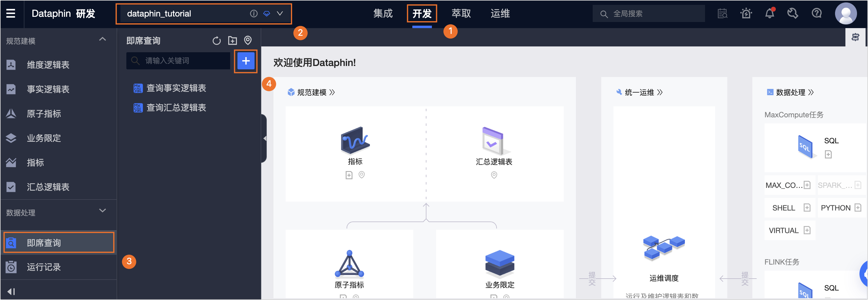This screenshot has height=300, width=868.
Task: Locate 汇总逻辑表 using the card's pin icon
Action: (494, 175)
